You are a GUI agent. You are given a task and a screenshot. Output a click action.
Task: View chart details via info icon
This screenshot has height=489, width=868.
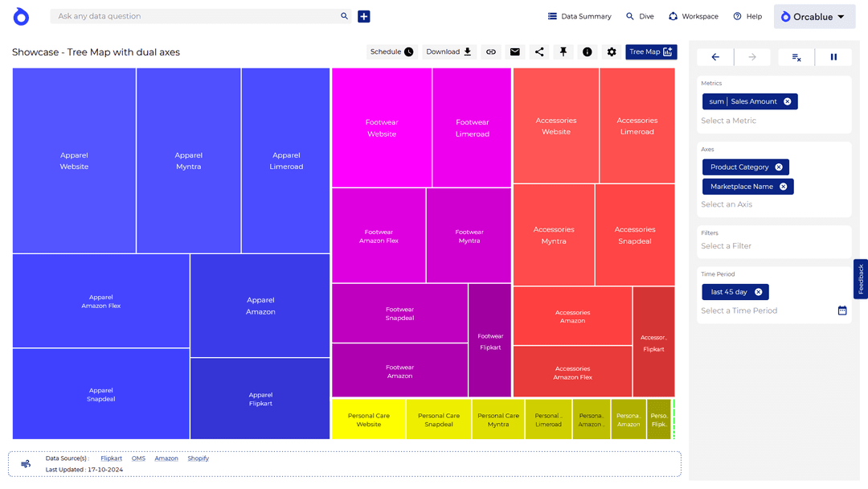pos(588,51)
